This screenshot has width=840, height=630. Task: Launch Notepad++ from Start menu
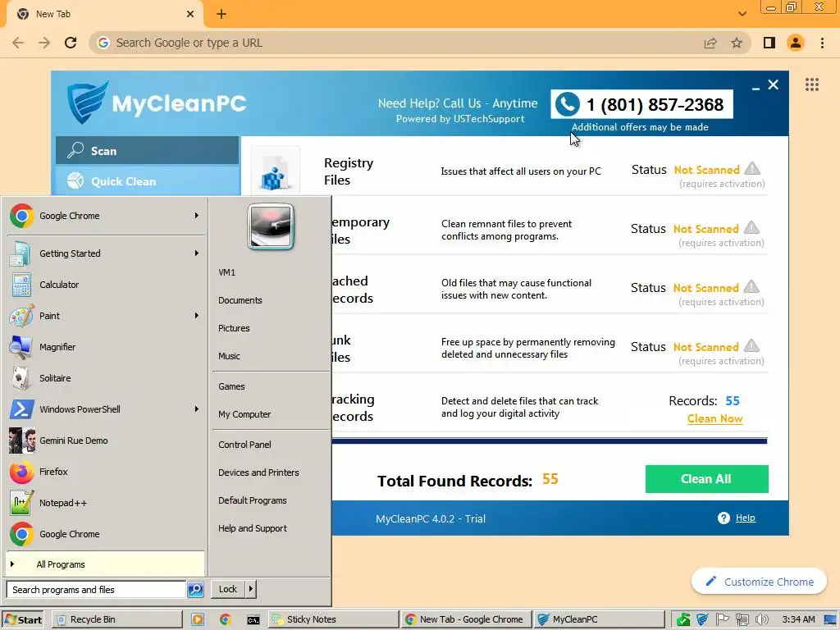tap(104, 503)
